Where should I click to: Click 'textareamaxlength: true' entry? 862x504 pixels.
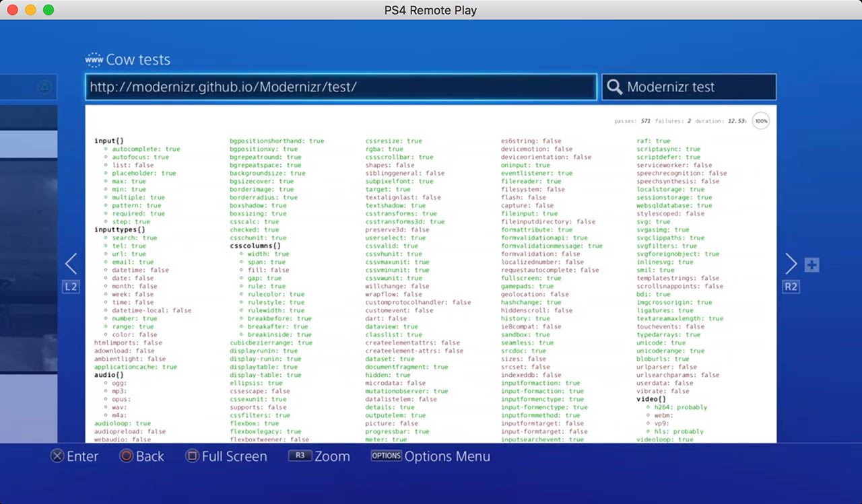680,319
